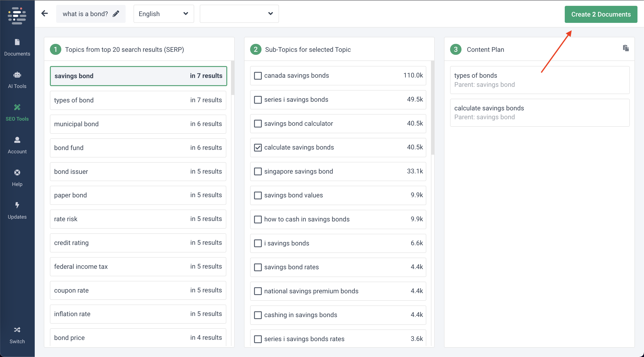The width and height of the screenshot is (644, 357).
Task: Check cashing in savings bonds checkbox
Action: tap(258, 315)
